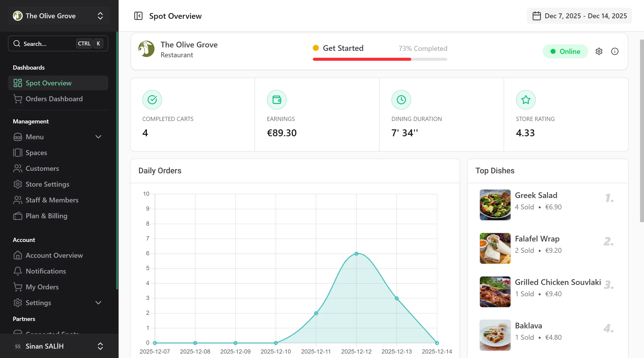Open the Customers section icon
The image size is (644, 358).
18,168
